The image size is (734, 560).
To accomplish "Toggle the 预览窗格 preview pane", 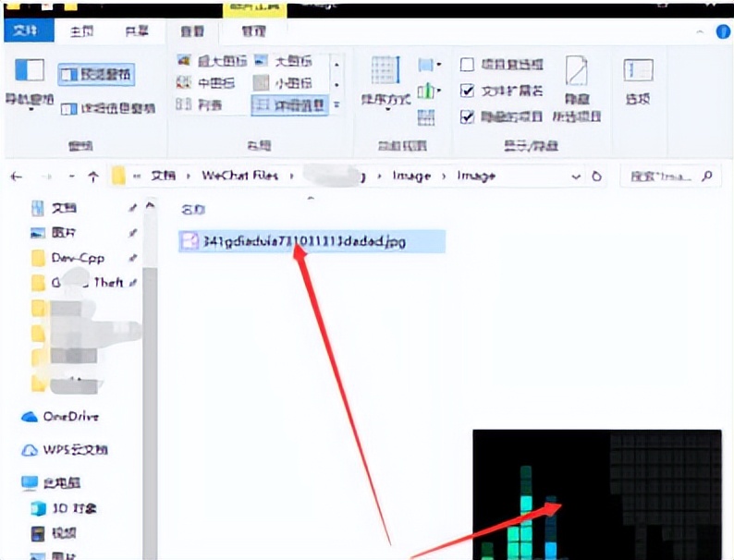I will pyautogui.click(x=96, y=74).
